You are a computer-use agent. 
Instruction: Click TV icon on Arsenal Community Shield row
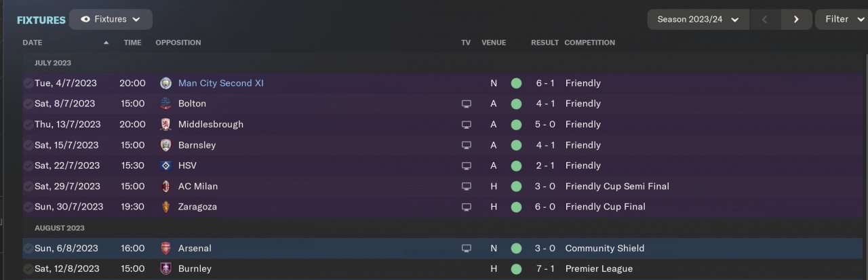(466, 248)
